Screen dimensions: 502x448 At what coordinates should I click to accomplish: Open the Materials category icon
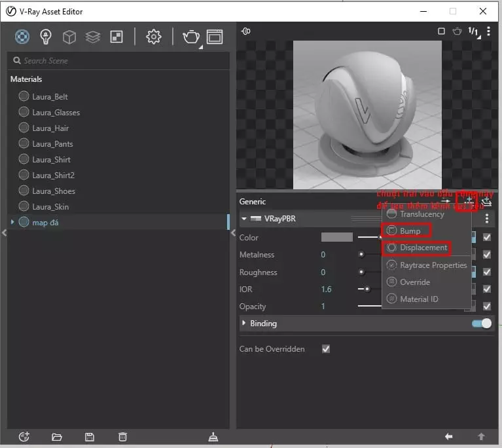(x=22, y=37)
